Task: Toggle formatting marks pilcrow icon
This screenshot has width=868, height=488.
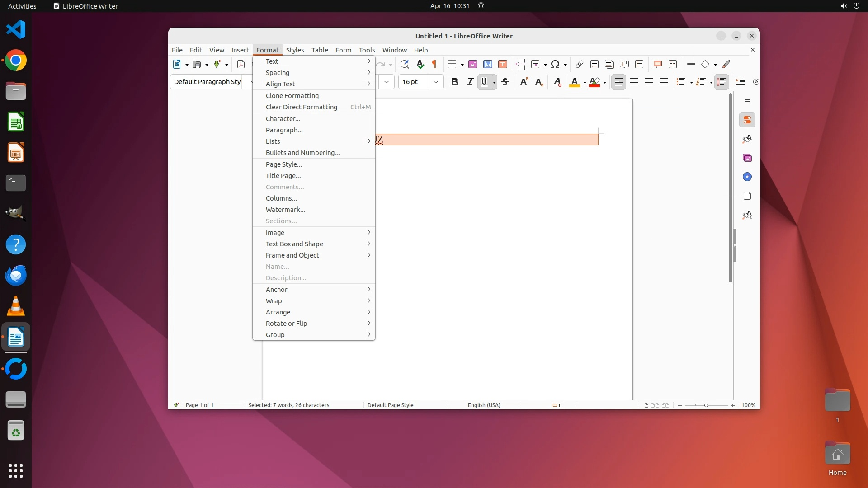Action: pyautogui.click(x=434, y=64)
